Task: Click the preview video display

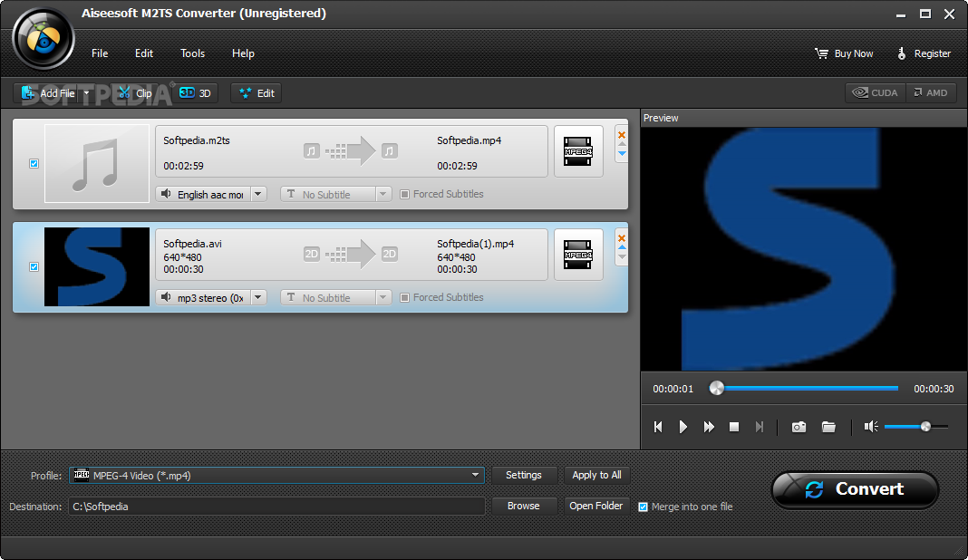Action: pos(804,249)
